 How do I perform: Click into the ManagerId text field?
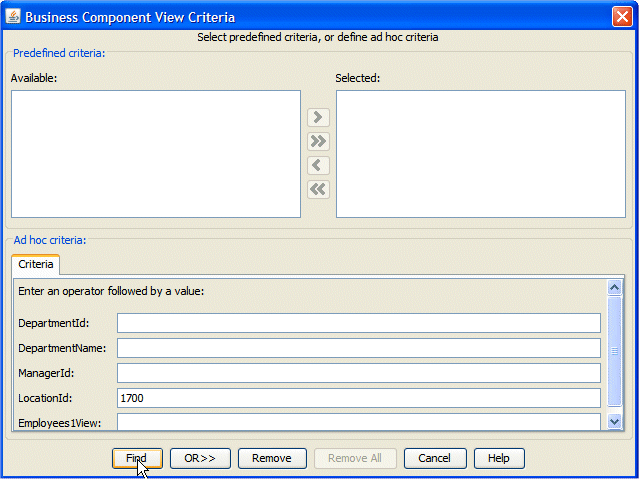[359, 373]
